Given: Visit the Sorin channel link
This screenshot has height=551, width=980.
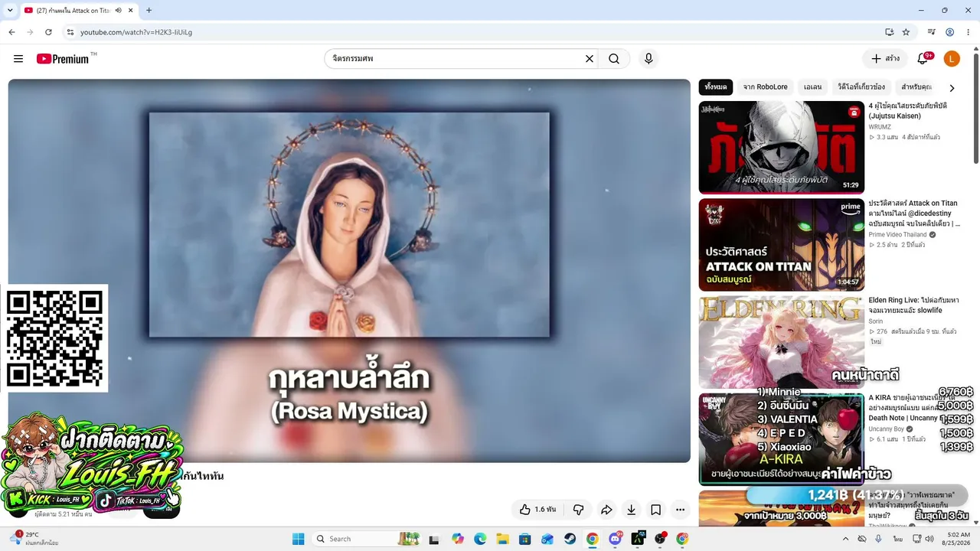Looking at the screenshot, I should 876,321.
